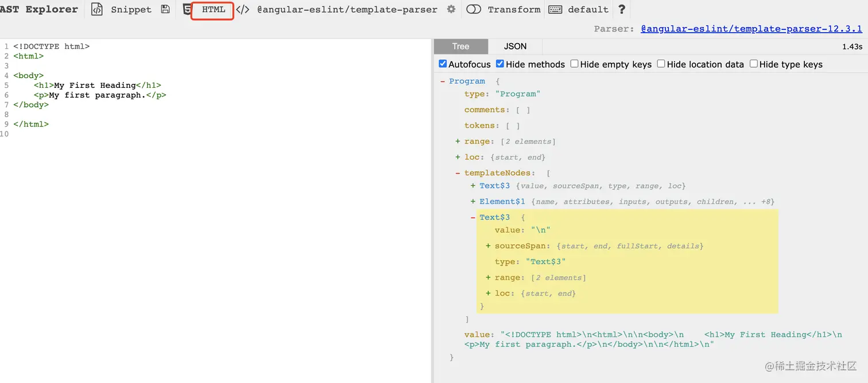Click the closing </body> tag line
Viewport: 868px width, 383px height.
pyautogui.click(x=31, y=105)
